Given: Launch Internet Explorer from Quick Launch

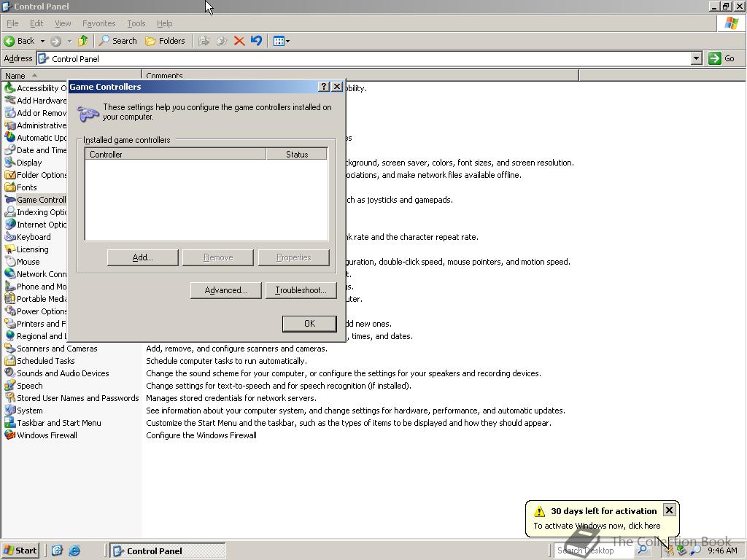Looking at the screenshot, I should pos(74,551).
